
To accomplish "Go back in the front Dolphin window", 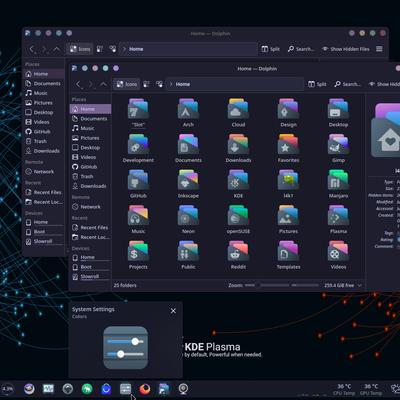I will (x=78, y=84).
